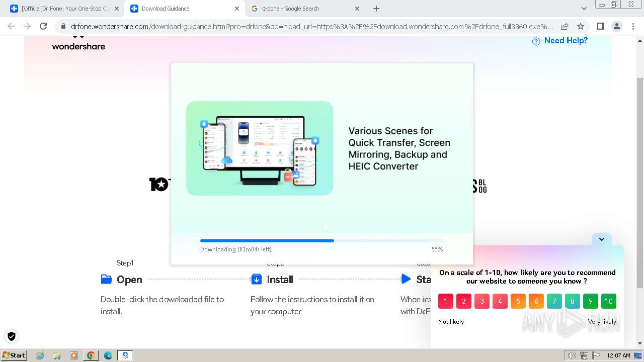Screen dimensions: 644x362
Task: Click the taskbar clock 12:07 AM
Action: (618, 355)
